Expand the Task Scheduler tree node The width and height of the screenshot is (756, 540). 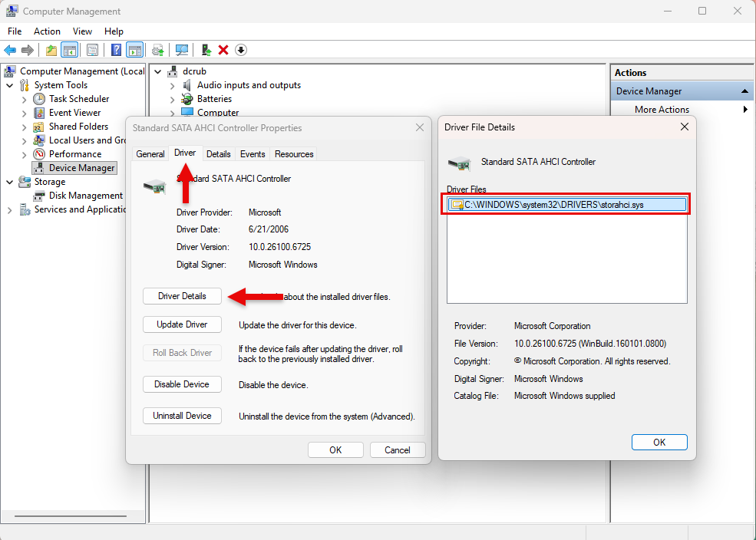coord(24,99)
